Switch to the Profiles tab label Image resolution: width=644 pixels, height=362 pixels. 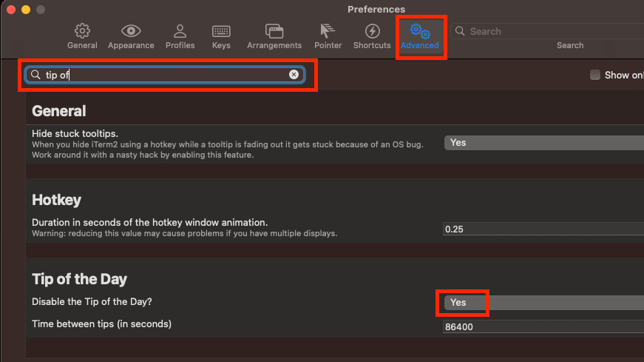click(x=180, y=45)
